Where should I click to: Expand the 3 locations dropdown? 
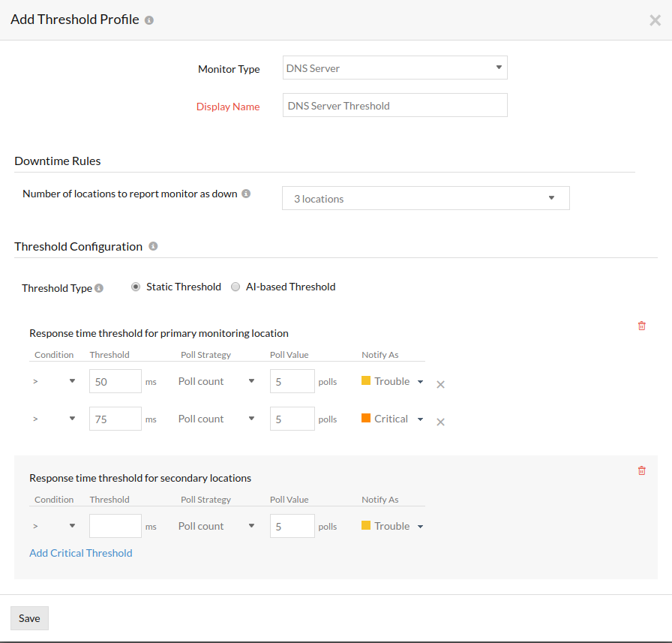[425, 199]
